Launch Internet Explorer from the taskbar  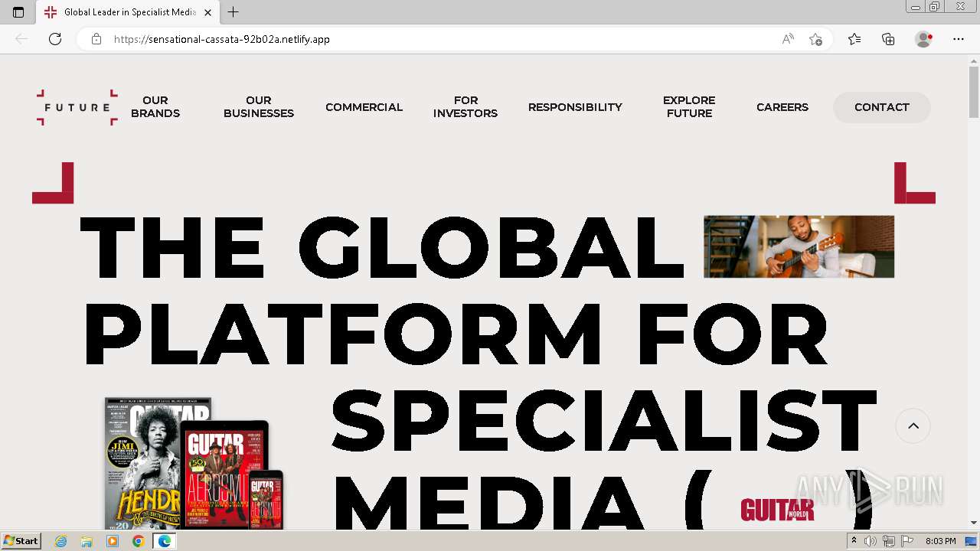tap(61, 541)
